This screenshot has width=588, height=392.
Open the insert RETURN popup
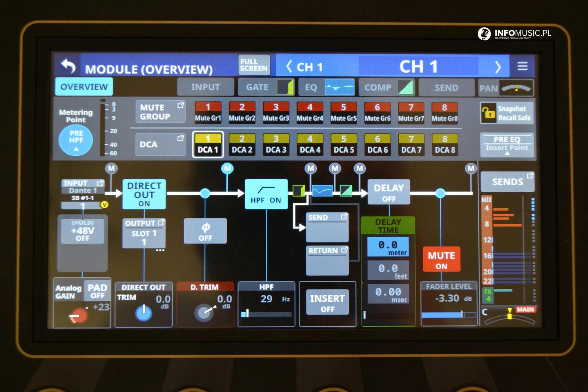coord(327,260)
